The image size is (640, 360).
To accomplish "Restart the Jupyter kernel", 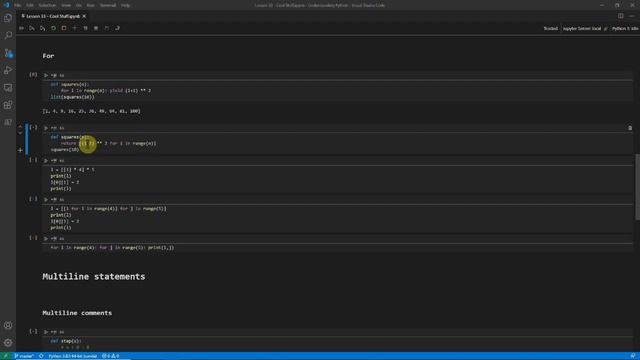I will click(53, 28).
